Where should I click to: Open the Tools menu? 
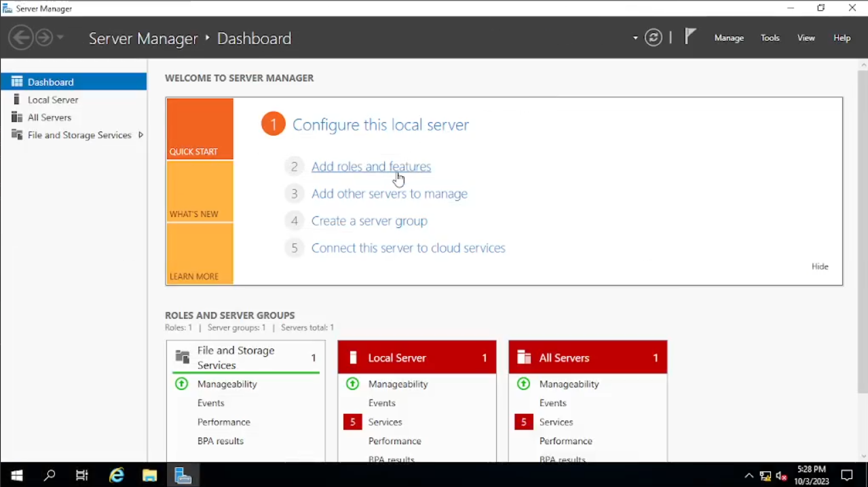770,38
